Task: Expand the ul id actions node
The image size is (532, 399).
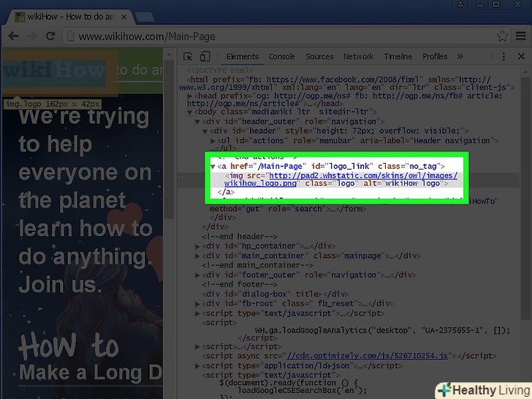Action: (x=213, y=140)
